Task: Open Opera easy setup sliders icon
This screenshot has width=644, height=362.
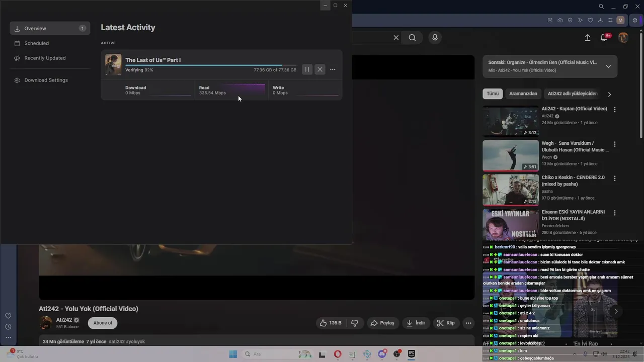Action: pos(610,20)
